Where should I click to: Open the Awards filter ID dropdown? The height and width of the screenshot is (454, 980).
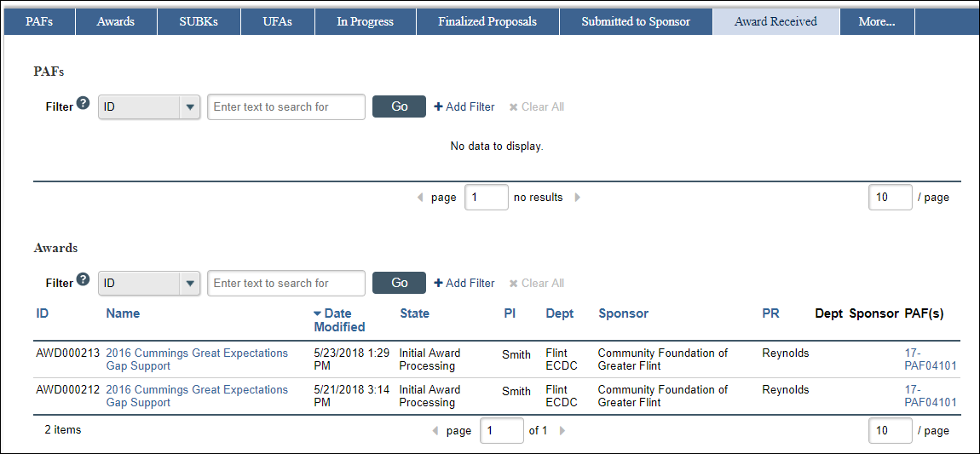[149, 283]
